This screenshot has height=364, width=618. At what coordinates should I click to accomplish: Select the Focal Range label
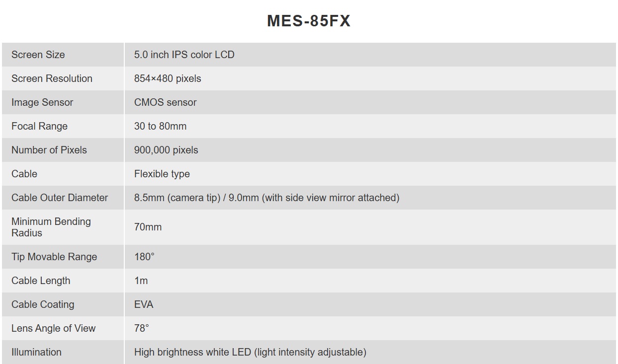(39, 126)
